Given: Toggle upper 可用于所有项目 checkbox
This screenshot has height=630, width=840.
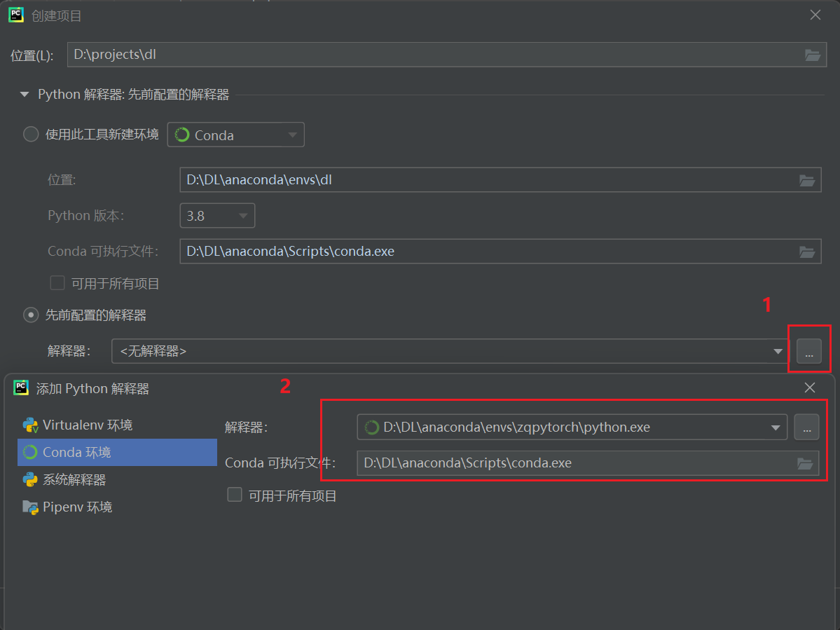Looking at the screenshot, I should [x=57, y=283].
